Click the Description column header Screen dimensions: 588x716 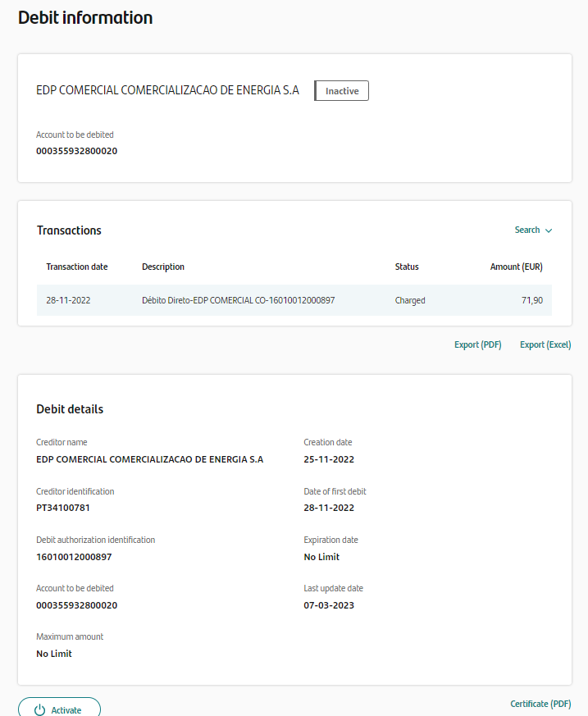point(163,267)
